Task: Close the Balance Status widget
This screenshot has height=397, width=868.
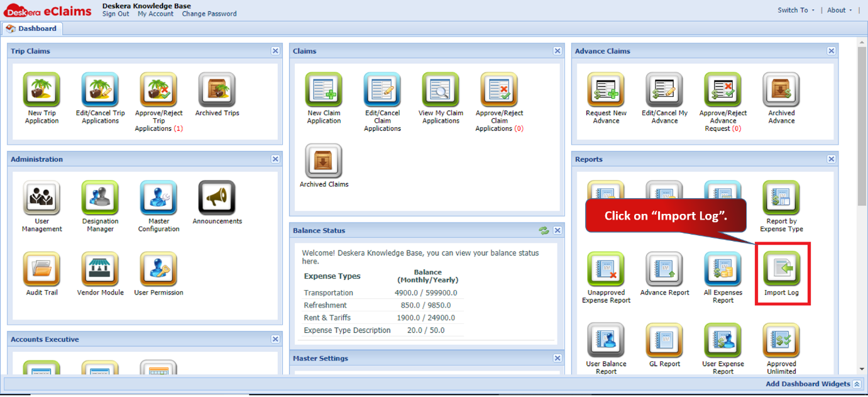Action: [x=558, y=231]
